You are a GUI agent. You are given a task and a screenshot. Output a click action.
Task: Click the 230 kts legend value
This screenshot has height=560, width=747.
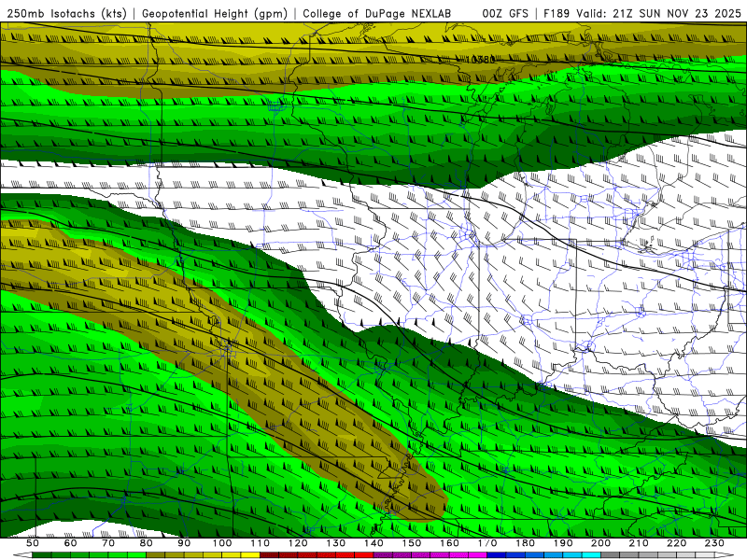point(714,543)
